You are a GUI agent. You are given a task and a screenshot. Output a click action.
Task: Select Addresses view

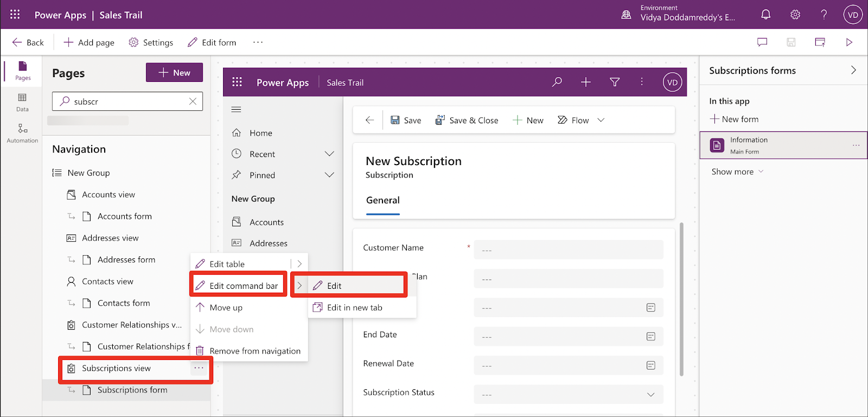[110, 238]
